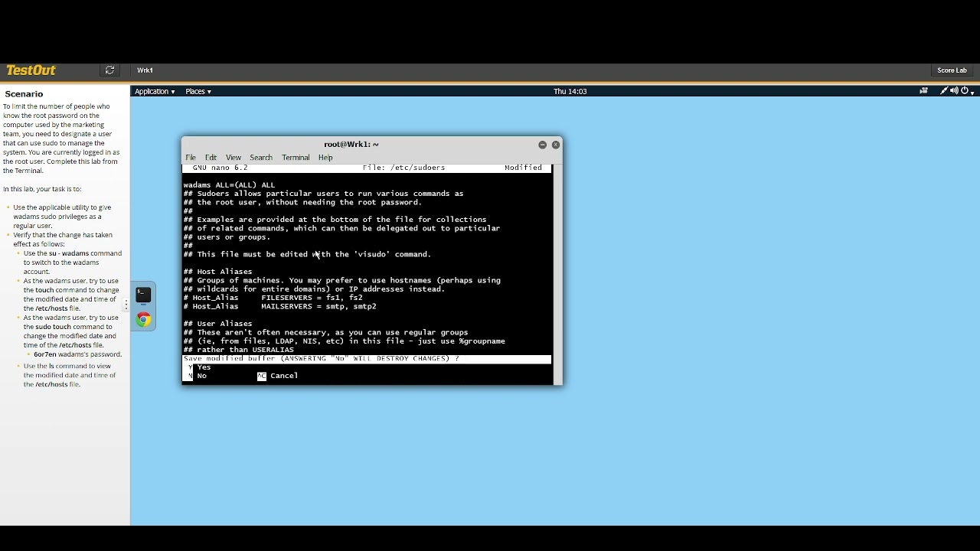Open the Application menu

pyautogui.click(x=155, y=92)
